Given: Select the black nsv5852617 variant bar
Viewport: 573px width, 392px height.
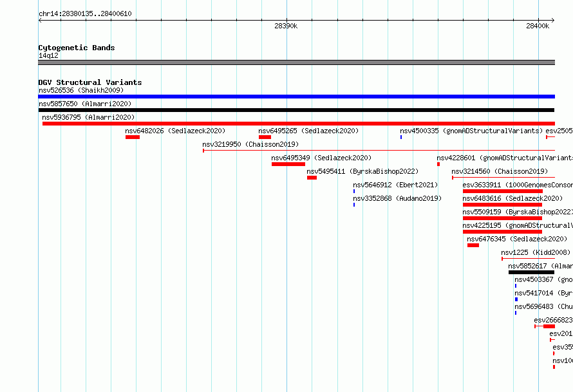Looking at the screenshot, I should [x=531, y=272].
